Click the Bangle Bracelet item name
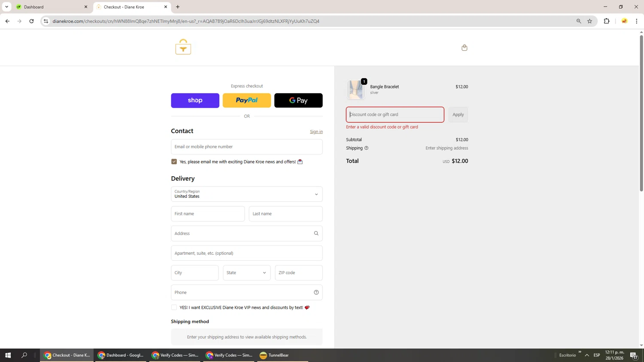The width and height of the screenshot is (644, 362). 384,87
